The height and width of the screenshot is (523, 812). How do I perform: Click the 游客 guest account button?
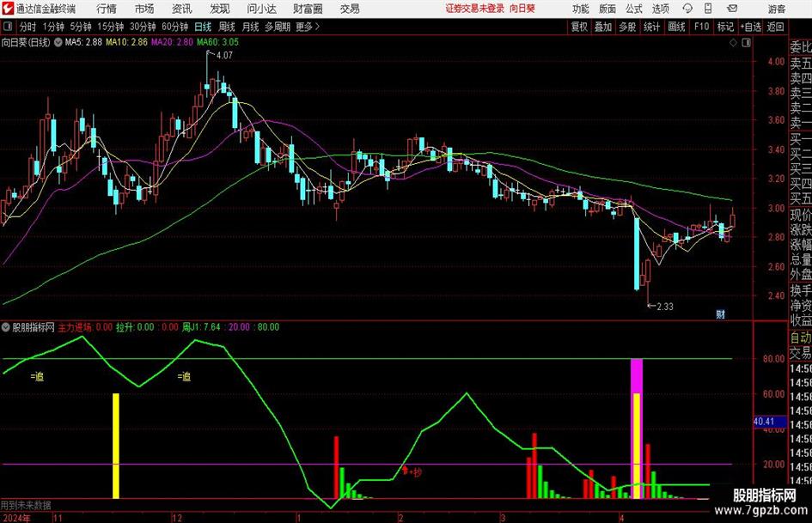click(777, 9)
